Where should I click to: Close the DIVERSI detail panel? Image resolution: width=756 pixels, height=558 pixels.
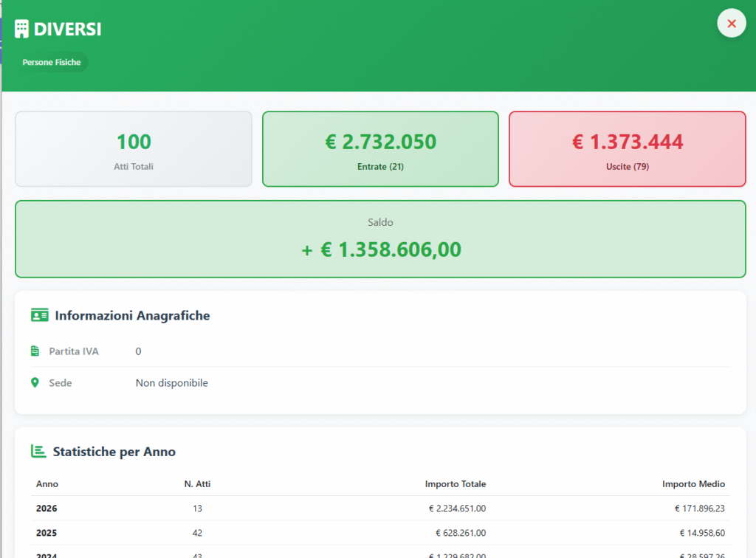731,24
